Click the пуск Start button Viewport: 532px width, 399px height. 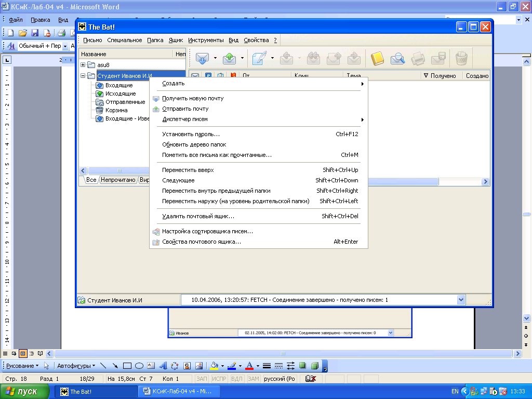(x=24, y=392)
